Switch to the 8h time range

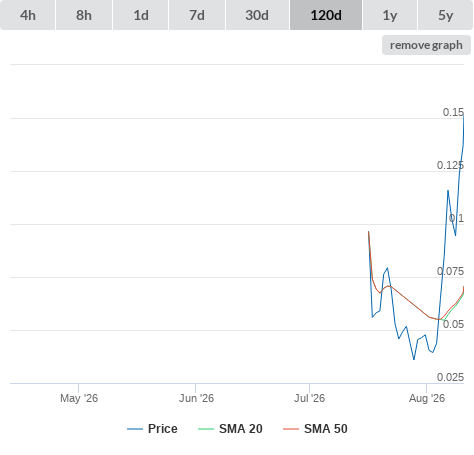pyautogui.click(x=84, y=15)
